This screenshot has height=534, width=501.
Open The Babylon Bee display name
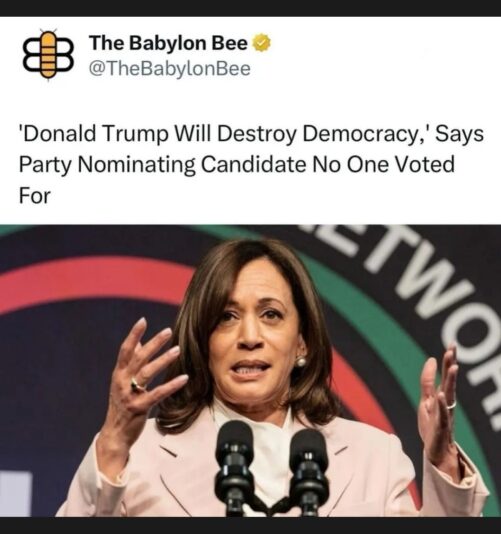coord(168,43)
